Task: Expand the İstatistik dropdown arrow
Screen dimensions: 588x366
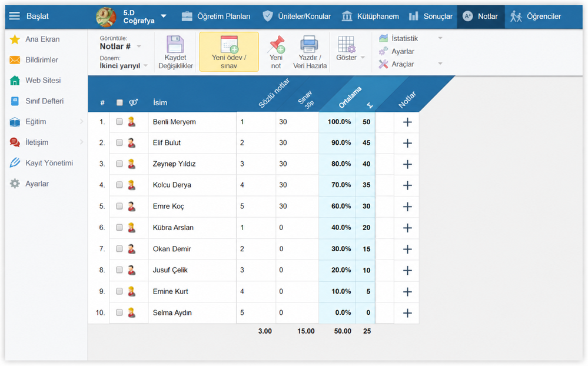Action: pos(440,38)
